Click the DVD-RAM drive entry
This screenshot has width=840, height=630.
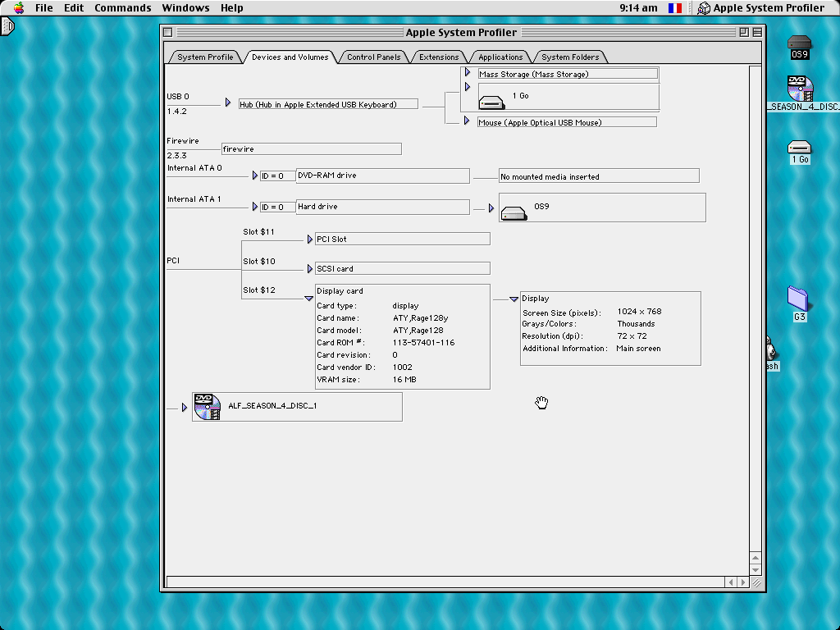(382, 176)
